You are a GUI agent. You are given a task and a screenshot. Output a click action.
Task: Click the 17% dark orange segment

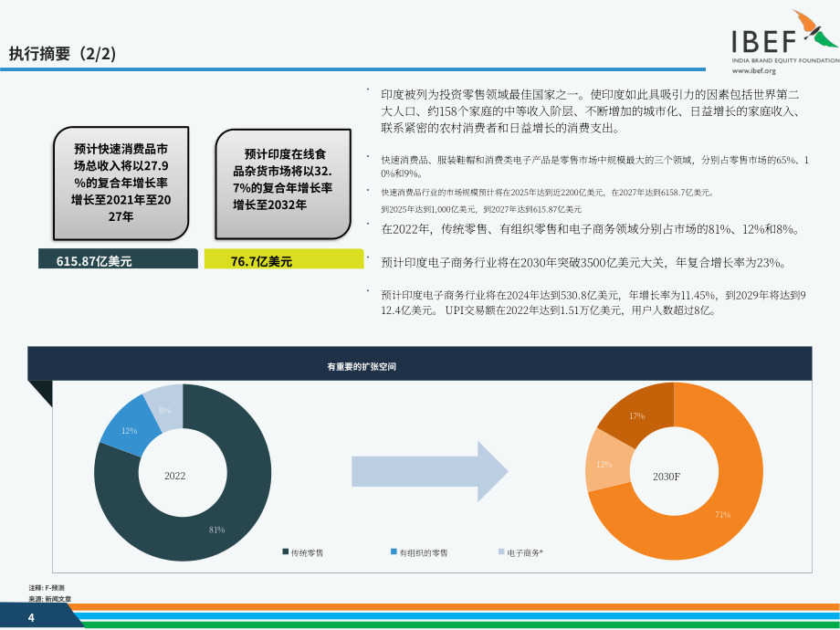tap(636, 415)
